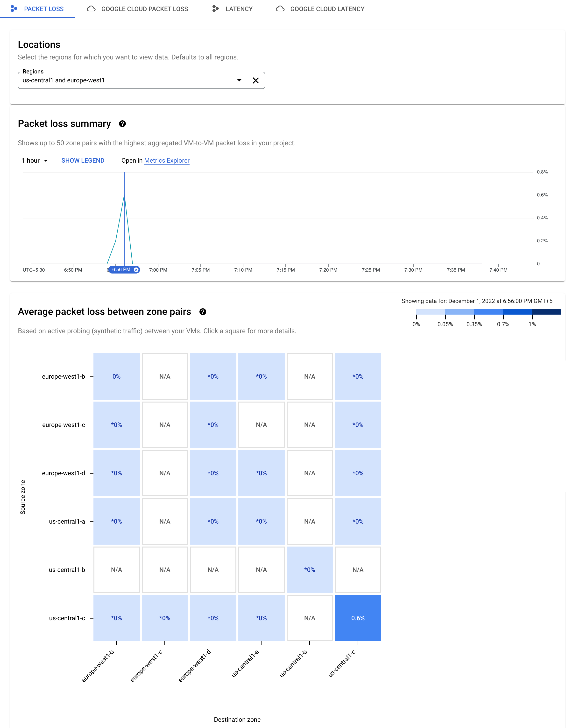The image size is (566, 728).
Task: Click the SHOW LEGEND button
Action: (83, 161)
